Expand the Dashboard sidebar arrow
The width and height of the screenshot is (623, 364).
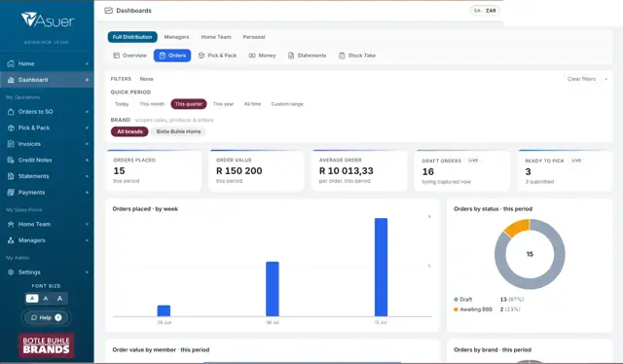pos(87,80)
